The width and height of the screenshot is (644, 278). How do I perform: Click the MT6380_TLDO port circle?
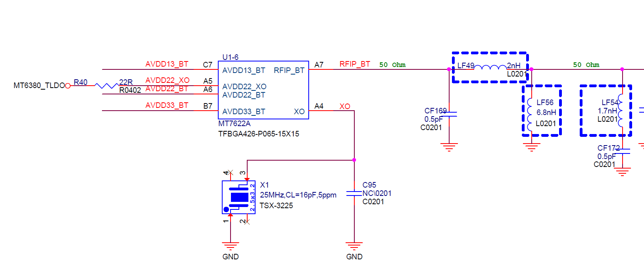coord(68,86)
